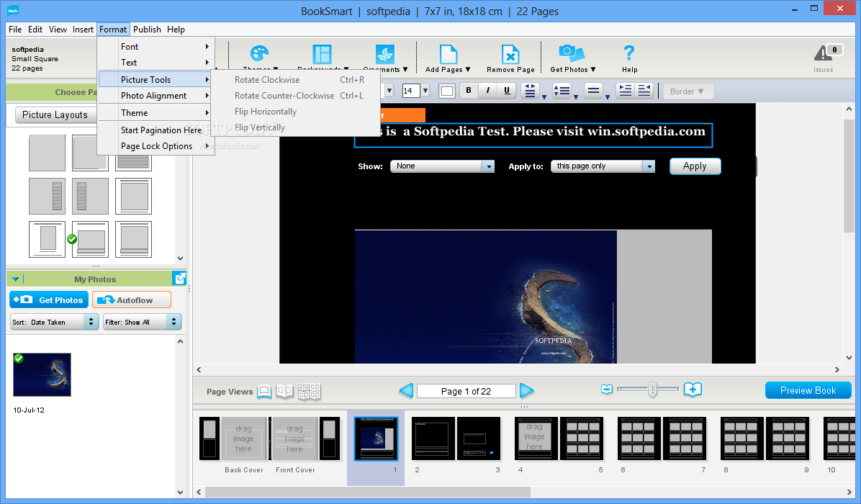Expand the Theme submenu

(x=156, y=112)
